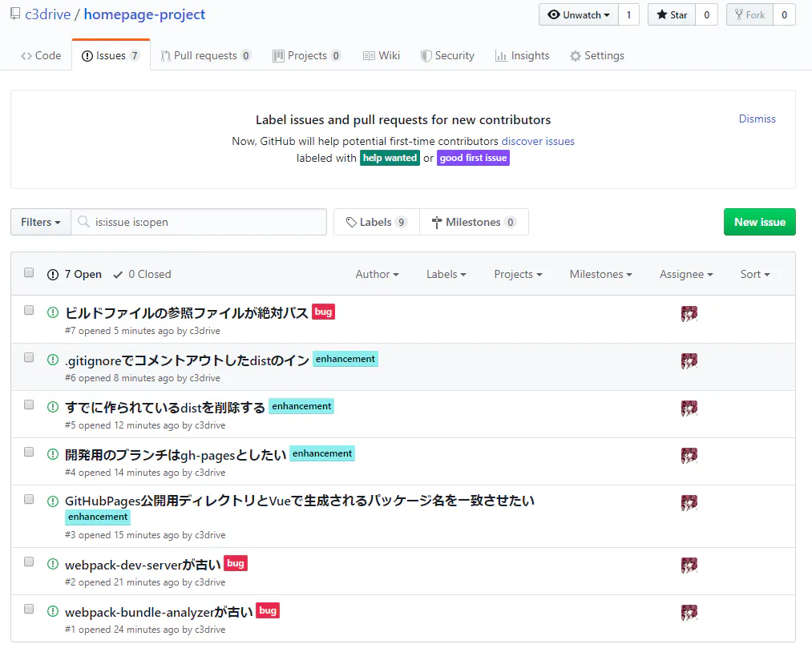Open the Wiki tab
Image resolution: width=812 pixels, height=648 pixels.
pyautogui.click(x=382, y=55)
